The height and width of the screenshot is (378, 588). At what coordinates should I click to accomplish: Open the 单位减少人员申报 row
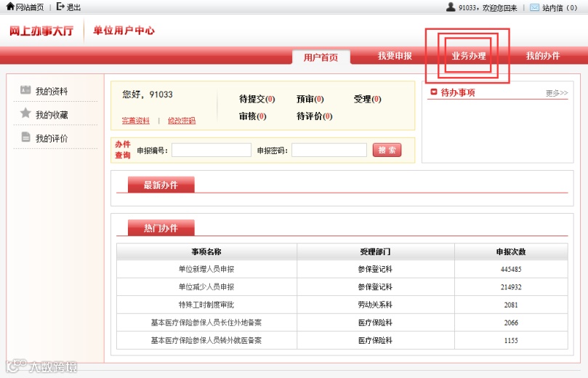point(206,287)
